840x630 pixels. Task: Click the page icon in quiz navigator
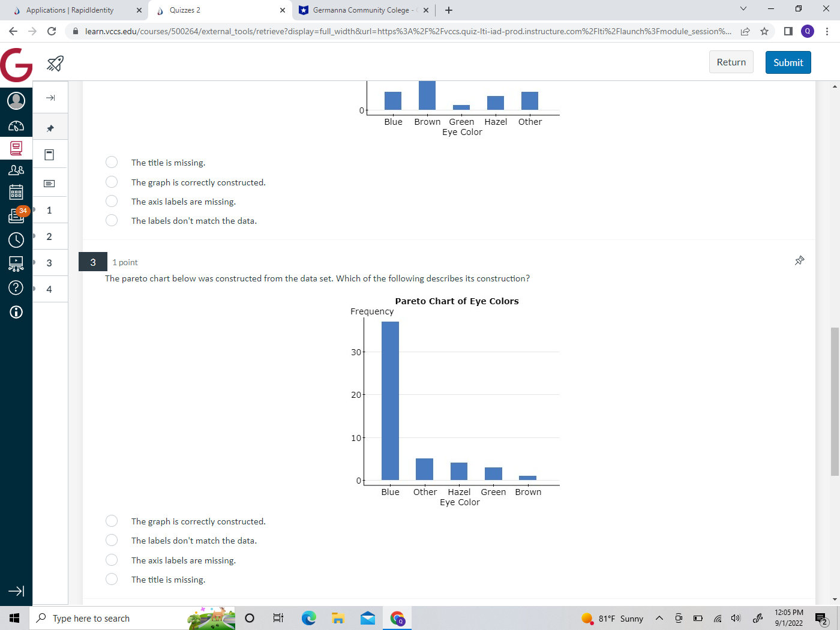click(50, 155)
